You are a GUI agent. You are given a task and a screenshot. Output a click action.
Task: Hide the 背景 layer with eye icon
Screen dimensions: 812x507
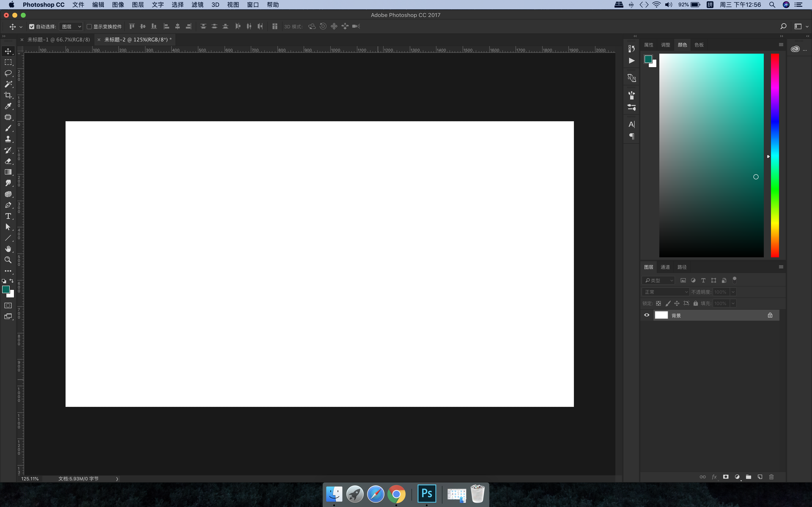point(647,315)
